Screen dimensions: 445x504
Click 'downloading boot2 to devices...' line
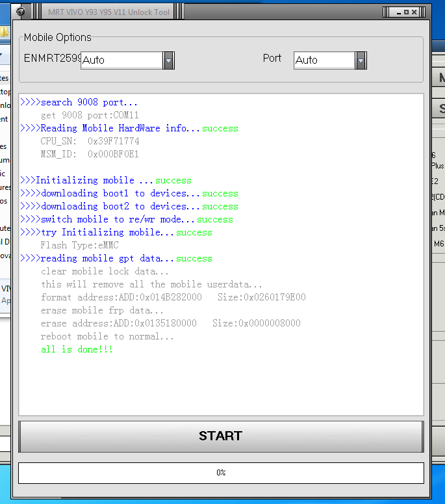coord(129,206)
